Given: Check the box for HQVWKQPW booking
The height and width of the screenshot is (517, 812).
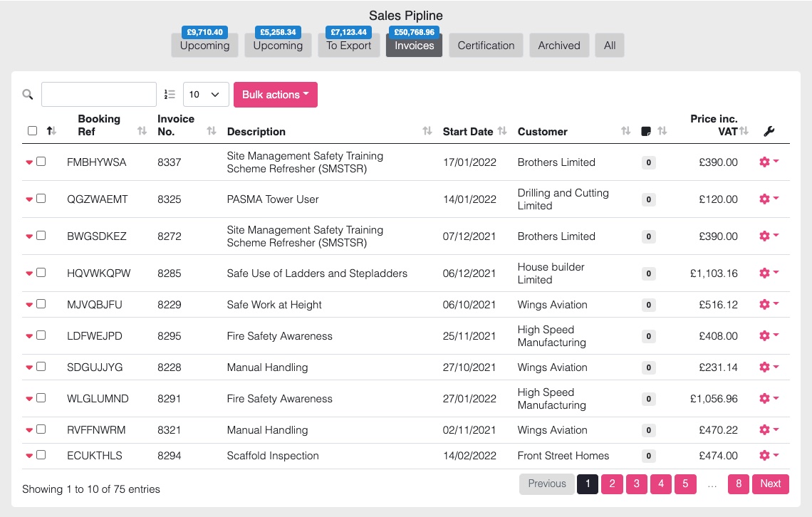Looking at the screenshot, I should coord(41,273).
